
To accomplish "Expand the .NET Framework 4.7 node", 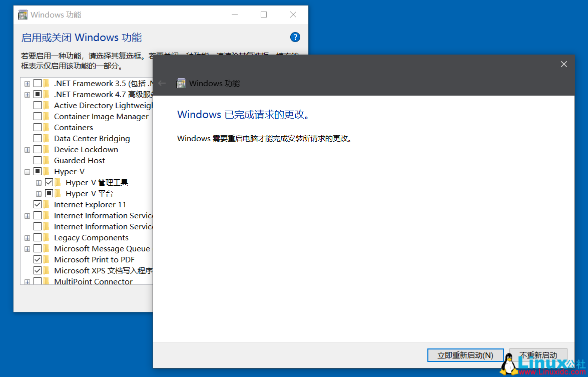I will [27, 95].
